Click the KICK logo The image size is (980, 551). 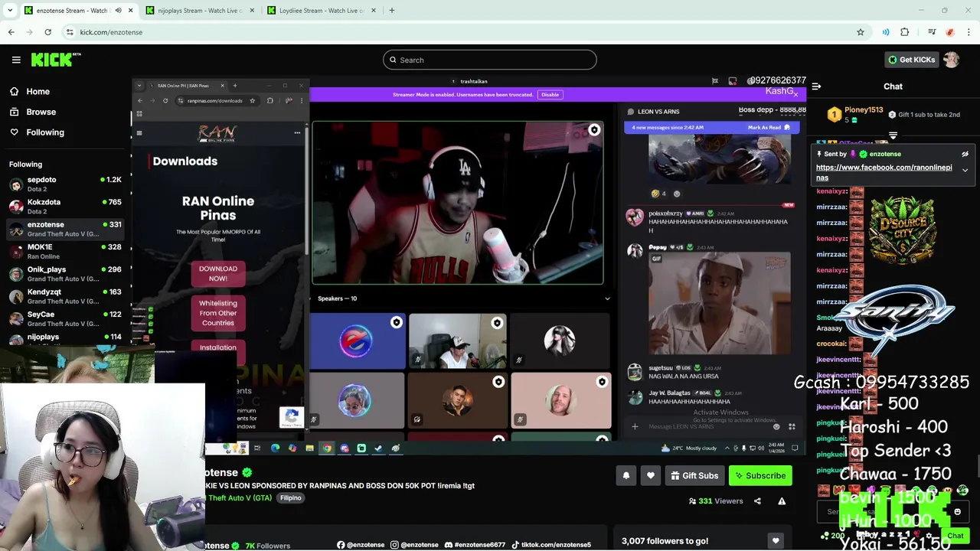55,60
